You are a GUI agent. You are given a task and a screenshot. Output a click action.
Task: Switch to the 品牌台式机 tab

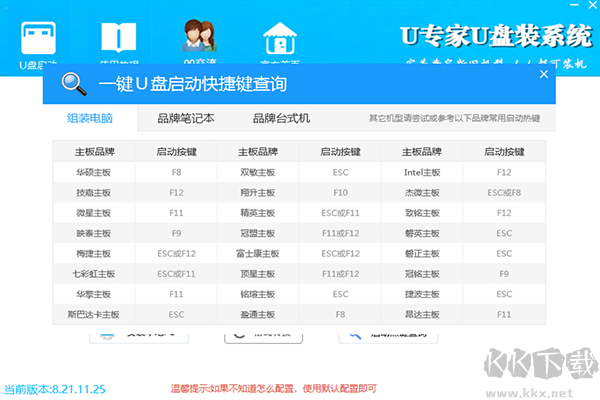click(x=281, y=118)
